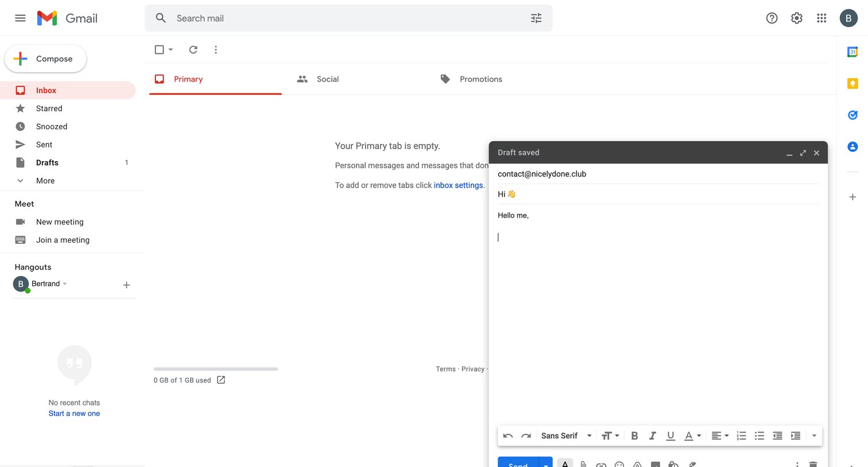Screen dimensions: 868x467
Task: Open the main menu hamburger icon
Action: pos(20,18)
